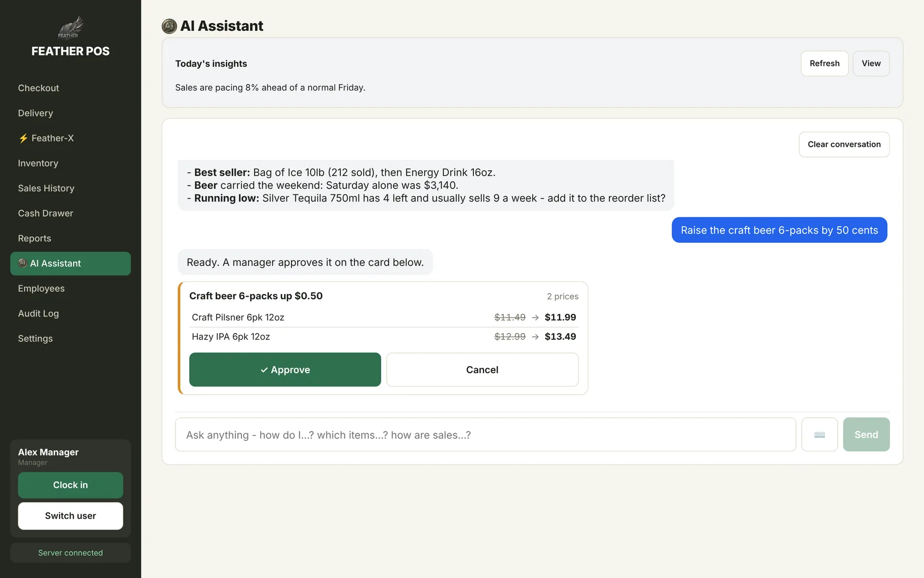This screenshot has width=924, height=578.
Task: Click the Alex Manager user name
Action: (x=48, y=452)
